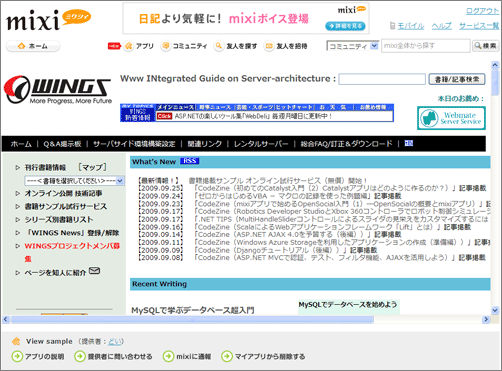
Task: Click the red NEW badge icon
Action: [x=114, y=46]
